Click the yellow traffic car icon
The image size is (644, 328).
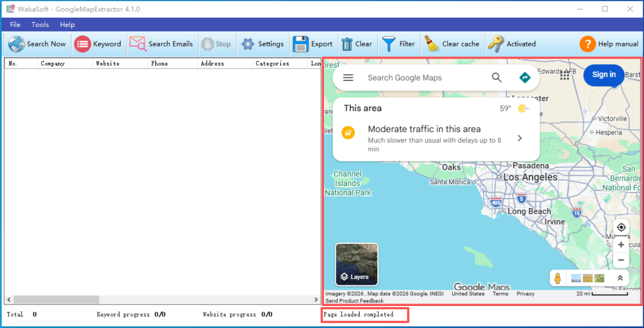point(348,133)
